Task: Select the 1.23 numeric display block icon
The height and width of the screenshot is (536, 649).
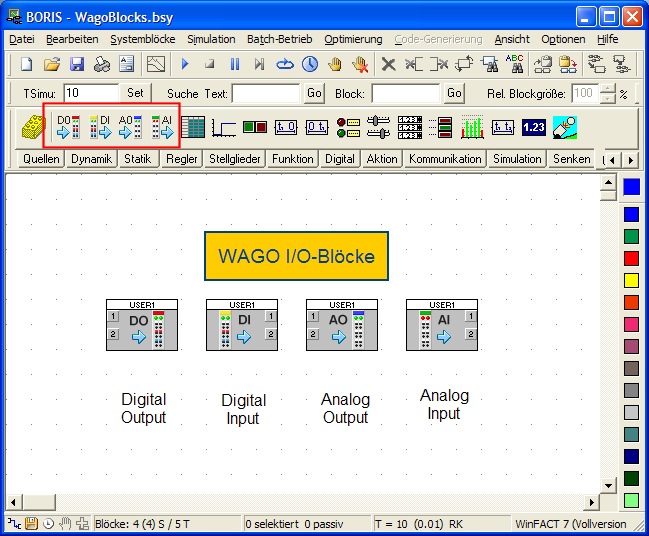Action: 534,127
